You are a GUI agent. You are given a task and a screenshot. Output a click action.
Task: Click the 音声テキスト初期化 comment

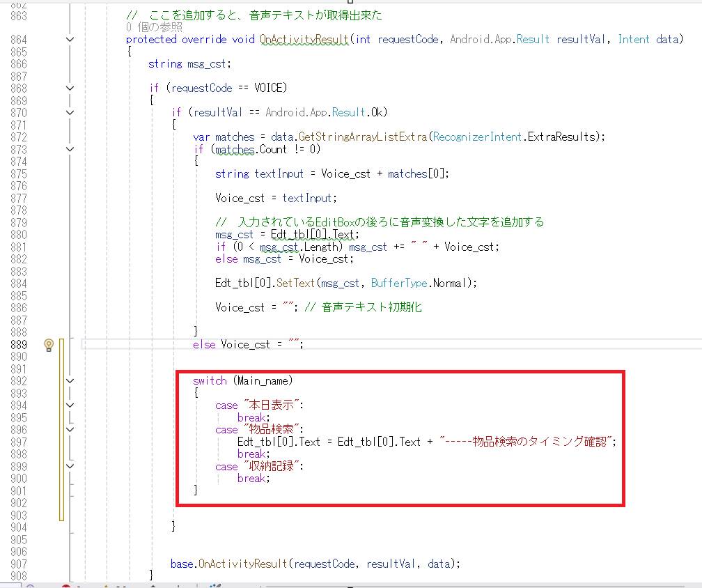click(371, 307)
